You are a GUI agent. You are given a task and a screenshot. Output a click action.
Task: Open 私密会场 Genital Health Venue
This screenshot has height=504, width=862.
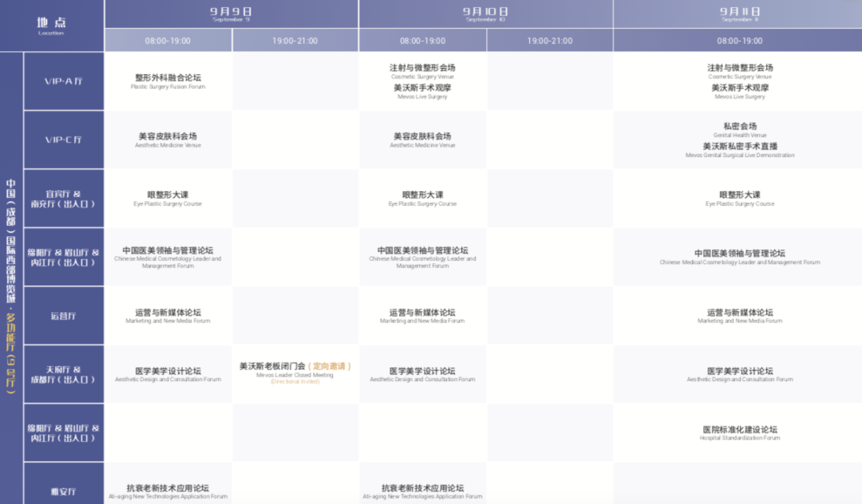[739, 130]
